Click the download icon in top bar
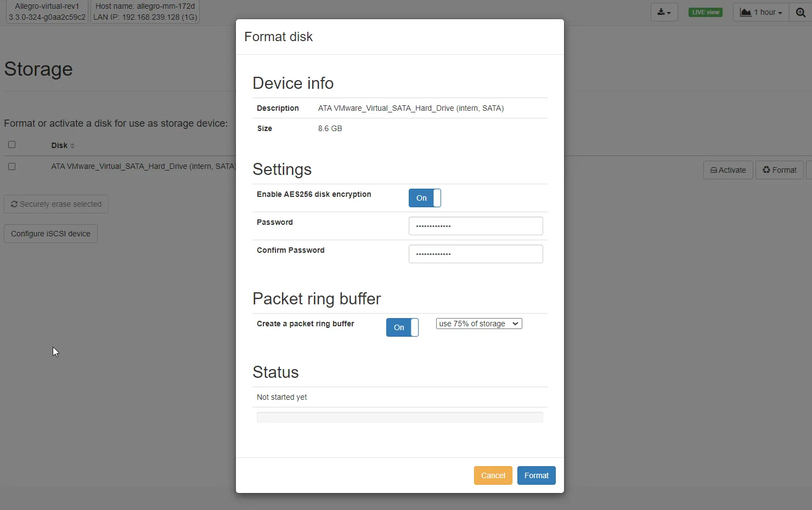 (664, 12)
